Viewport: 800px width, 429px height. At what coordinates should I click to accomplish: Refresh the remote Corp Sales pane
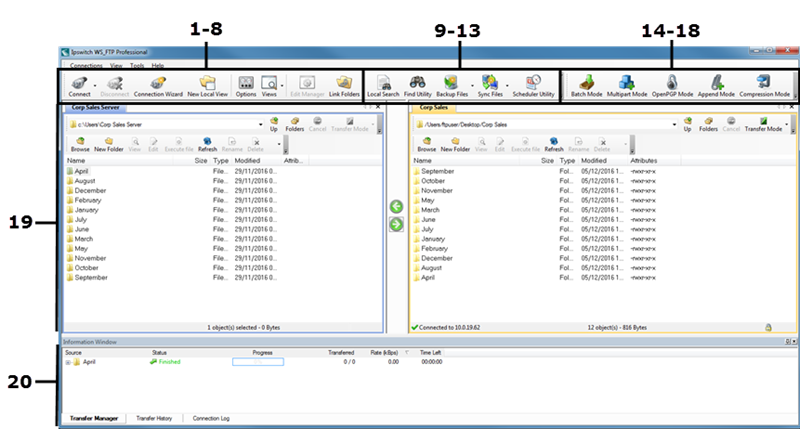[554, 144]
